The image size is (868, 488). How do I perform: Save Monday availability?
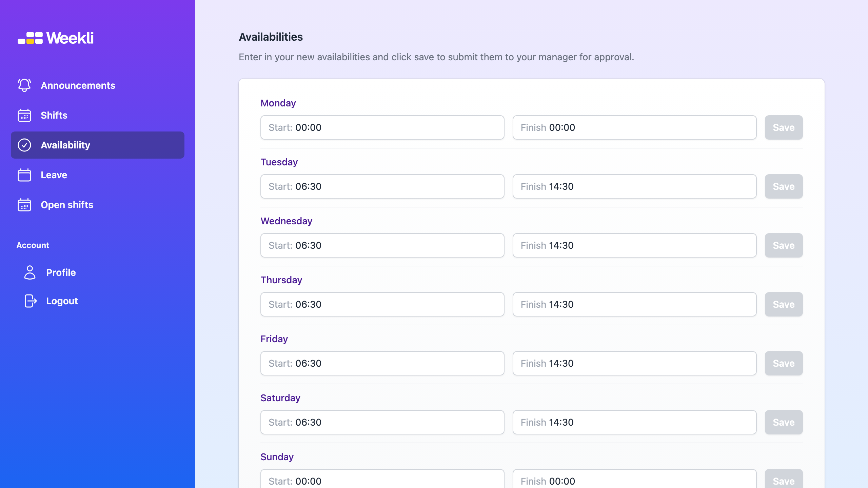(x=784, y=127)
